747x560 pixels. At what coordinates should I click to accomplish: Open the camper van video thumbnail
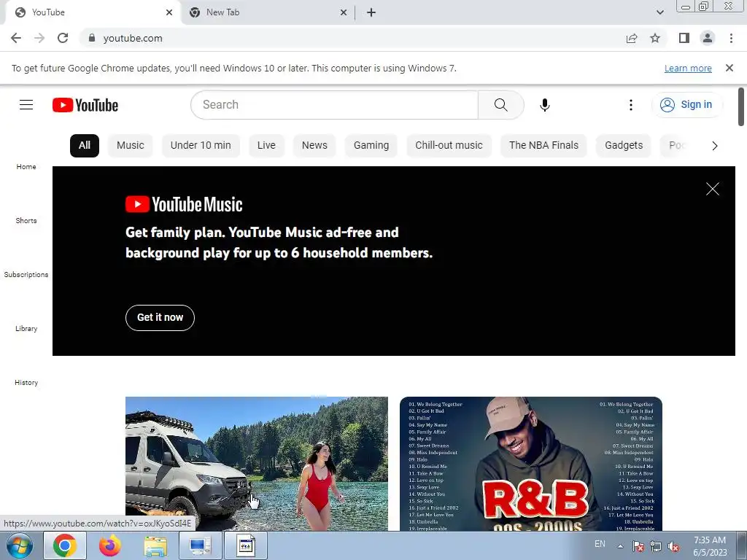pos(257,463)
